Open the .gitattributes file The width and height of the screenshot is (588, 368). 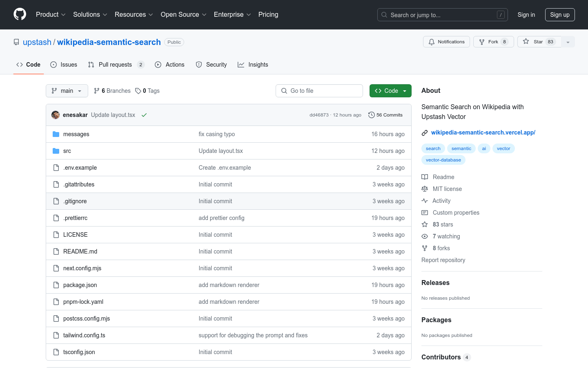click(79, 184)
